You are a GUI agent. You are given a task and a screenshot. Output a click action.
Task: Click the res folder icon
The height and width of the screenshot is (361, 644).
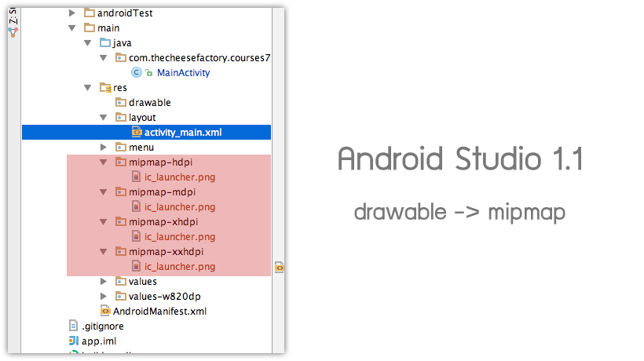104,88
